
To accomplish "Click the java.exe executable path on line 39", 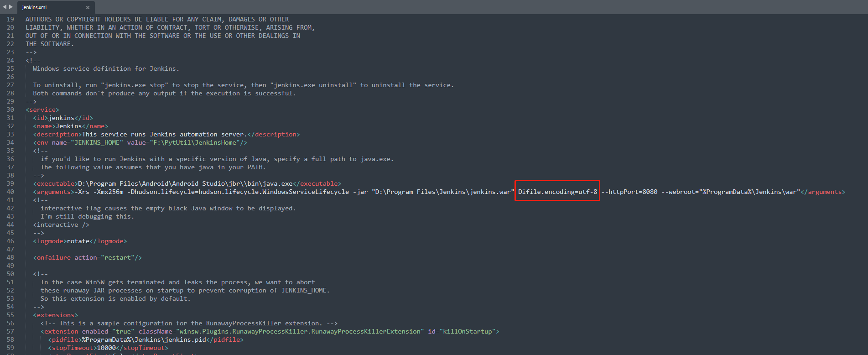I will [185, 183].
